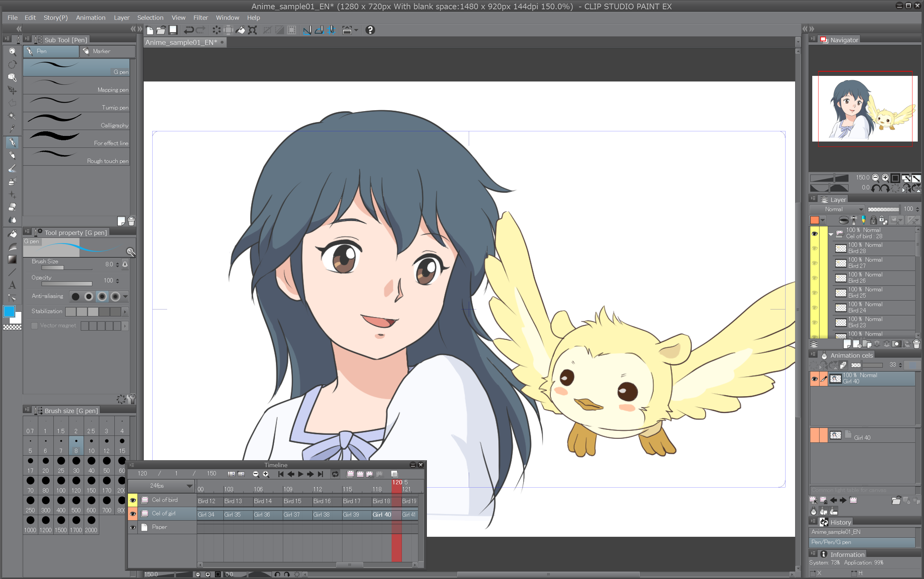Select the Fill bucket tool
The height and width of the screenshot is (579, 924).
(x=12, y=234)
